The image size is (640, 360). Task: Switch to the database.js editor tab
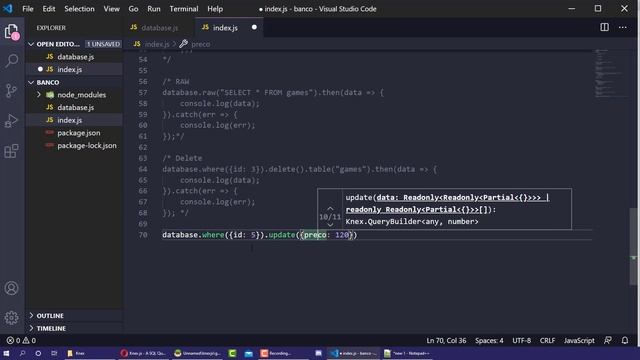(160, 27)
